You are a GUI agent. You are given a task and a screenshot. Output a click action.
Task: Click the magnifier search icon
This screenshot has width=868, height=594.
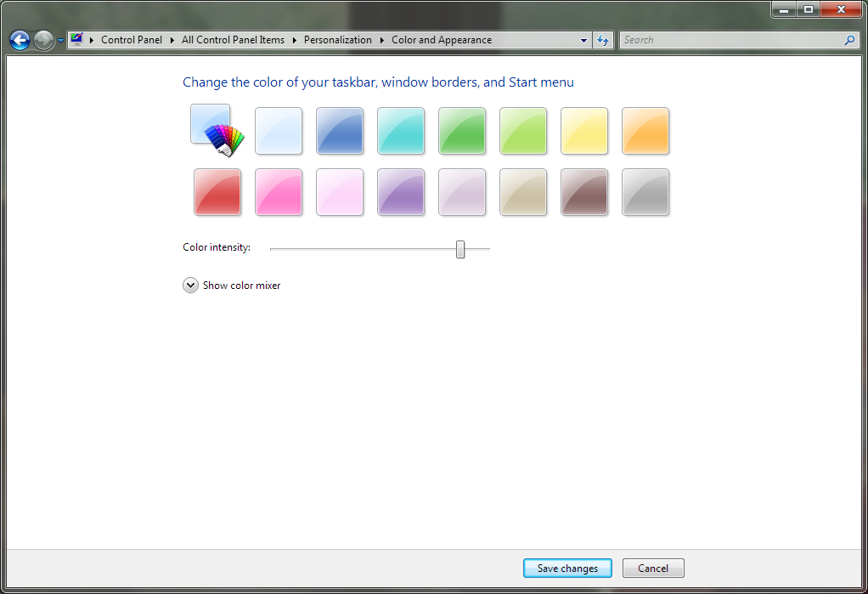(x=849, y=40)
